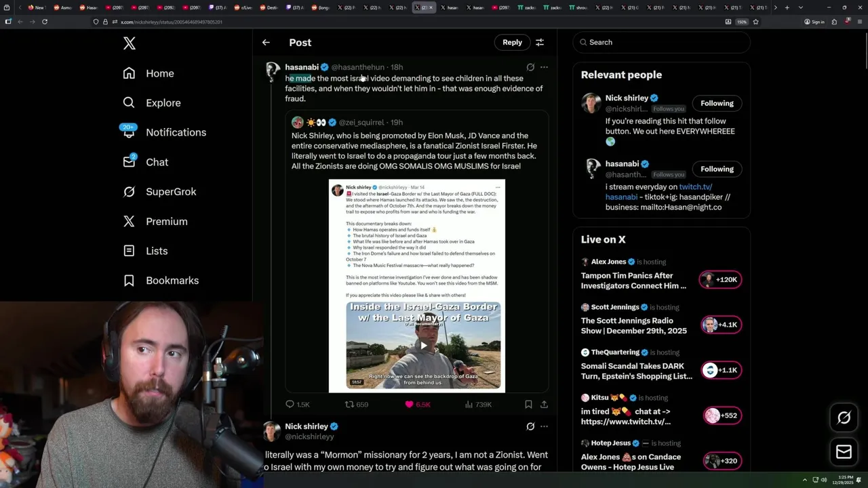Join the +1.1K listeners live
Screen dimensions: 868x488
720,370
